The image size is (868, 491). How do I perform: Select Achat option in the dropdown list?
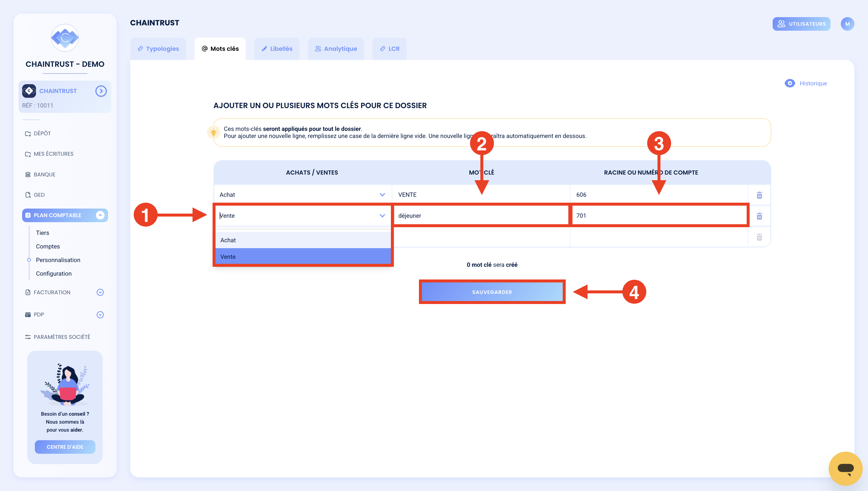303,240
